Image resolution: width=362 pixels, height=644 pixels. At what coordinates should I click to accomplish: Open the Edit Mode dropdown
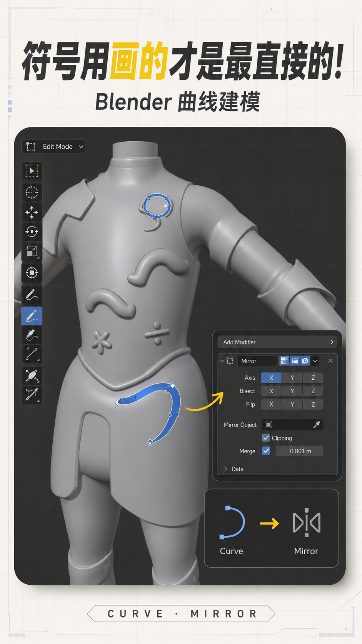[x=54, y=146]
